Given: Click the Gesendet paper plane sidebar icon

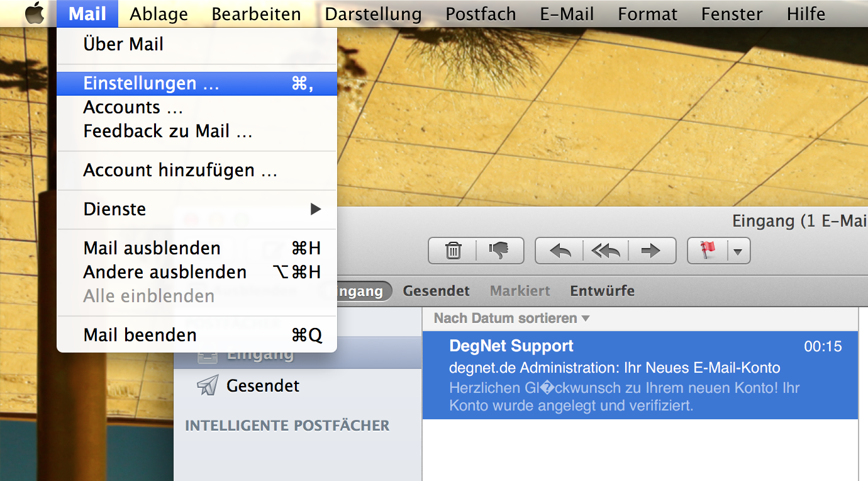Looking at the screenshot, I should pos(208,385).
